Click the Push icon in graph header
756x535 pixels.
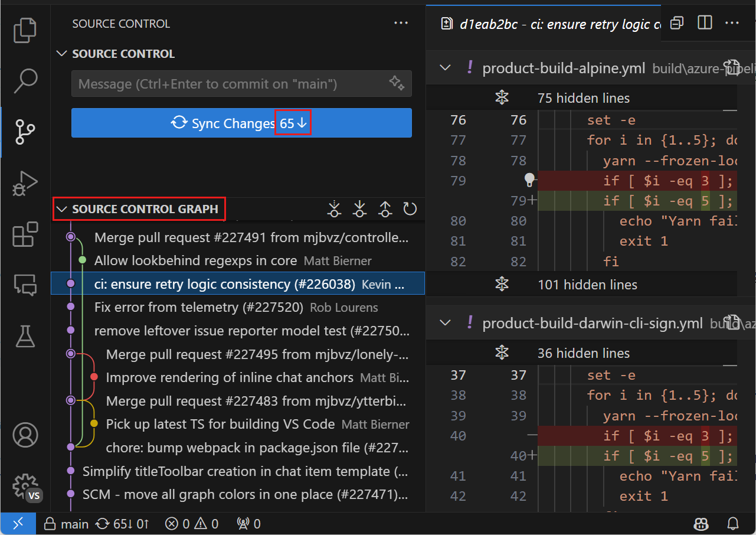point(385,208)
